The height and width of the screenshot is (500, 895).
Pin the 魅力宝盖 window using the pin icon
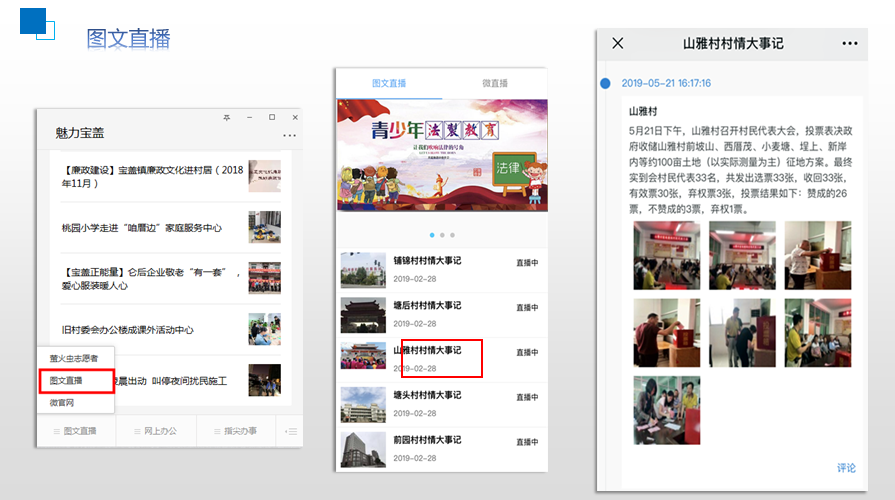point(227,118)
